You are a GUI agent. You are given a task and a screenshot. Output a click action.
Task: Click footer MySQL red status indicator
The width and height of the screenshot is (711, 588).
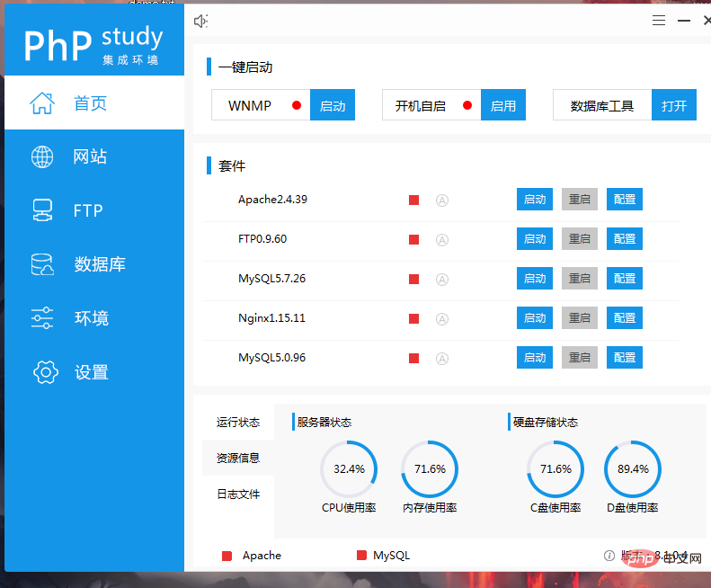(361, 556)
